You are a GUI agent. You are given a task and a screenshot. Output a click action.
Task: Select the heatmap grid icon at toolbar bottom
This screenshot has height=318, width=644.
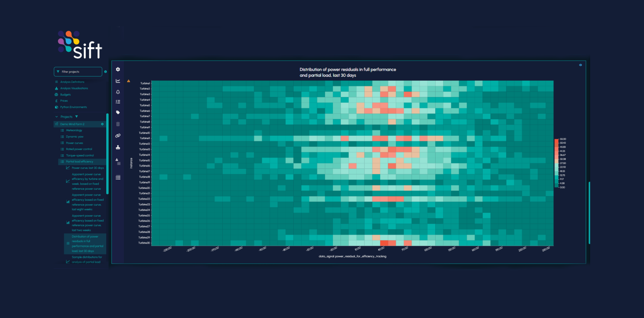point(118,177)
